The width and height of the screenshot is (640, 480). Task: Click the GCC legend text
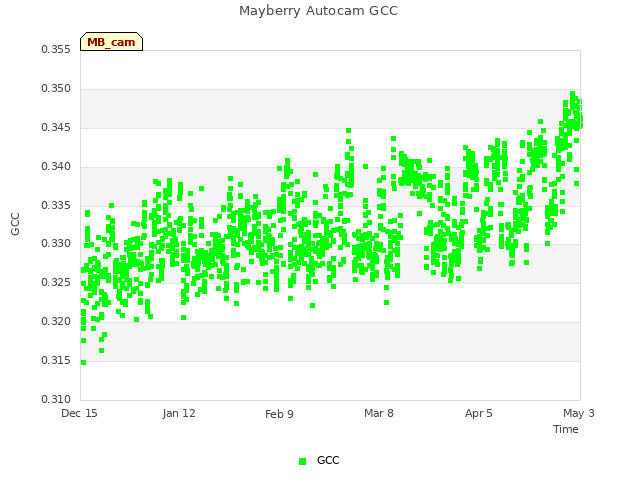click(x=328, y=460)
